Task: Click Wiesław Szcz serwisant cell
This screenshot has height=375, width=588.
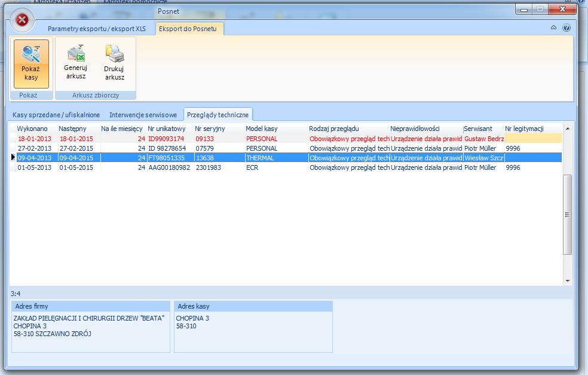Action: pyautogui.click(x=484, y=158)
